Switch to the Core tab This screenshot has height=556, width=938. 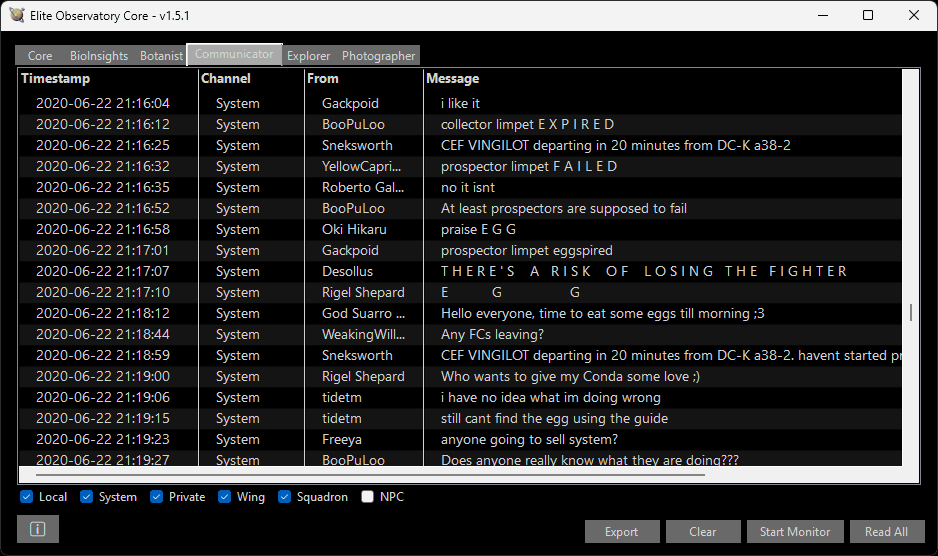[40, 56]
